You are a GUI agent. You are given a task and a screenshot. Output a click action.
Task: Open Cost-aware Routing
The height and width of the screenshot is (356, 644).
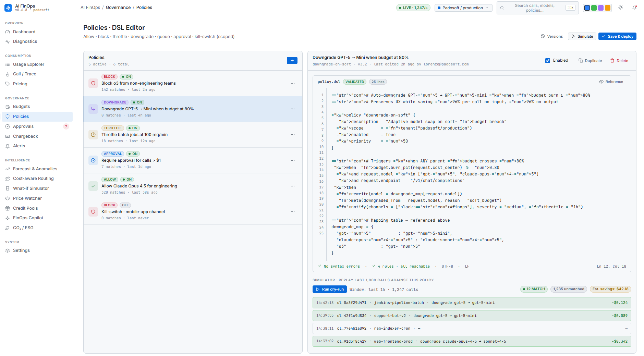[37, 179]
